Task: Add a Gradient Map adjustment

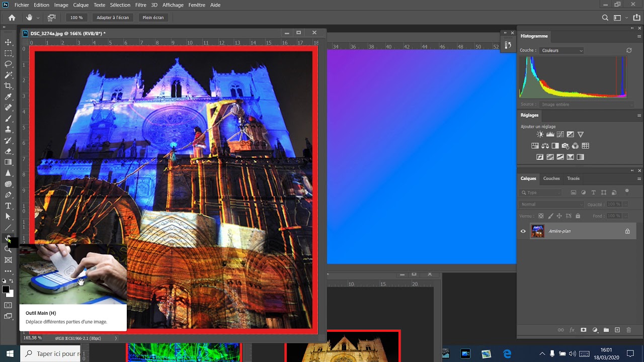Action: [x=581, y=157]
